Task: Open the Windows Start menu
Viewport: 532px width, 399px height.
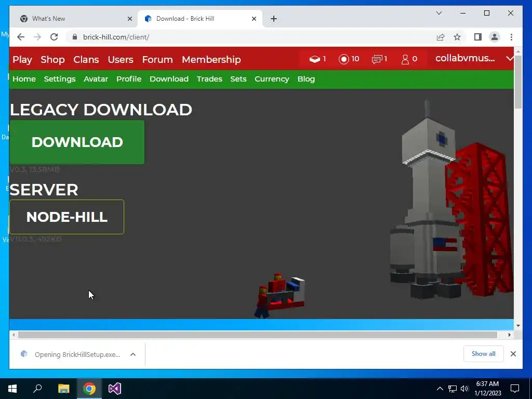Action: pyautogui.click(x=12, y=389)
